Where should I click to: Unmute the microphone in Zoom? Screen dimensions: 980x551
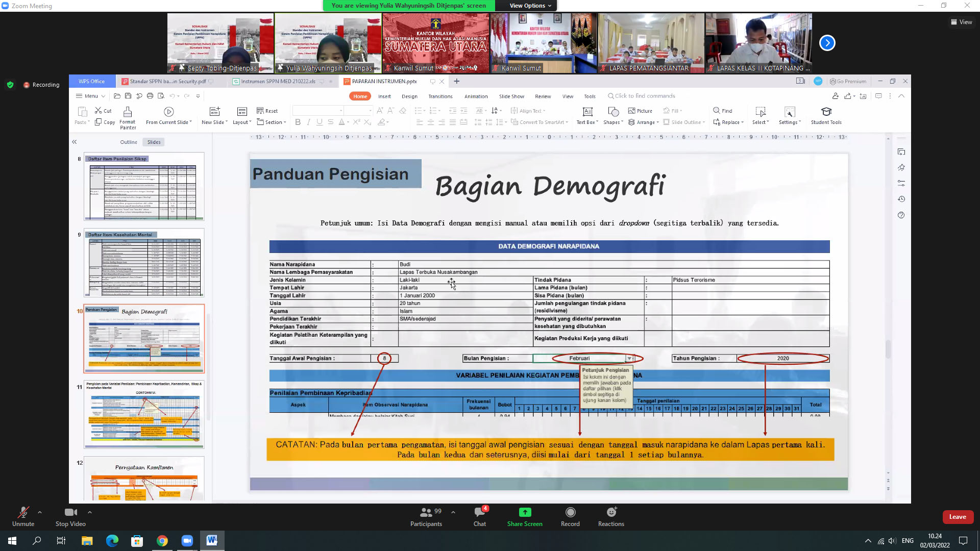tap(23, 513)
